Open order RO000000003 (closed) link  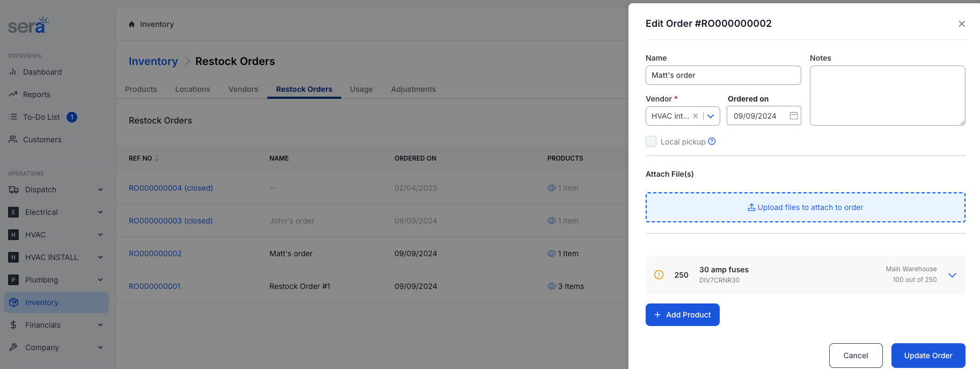[x=171, y=221]
